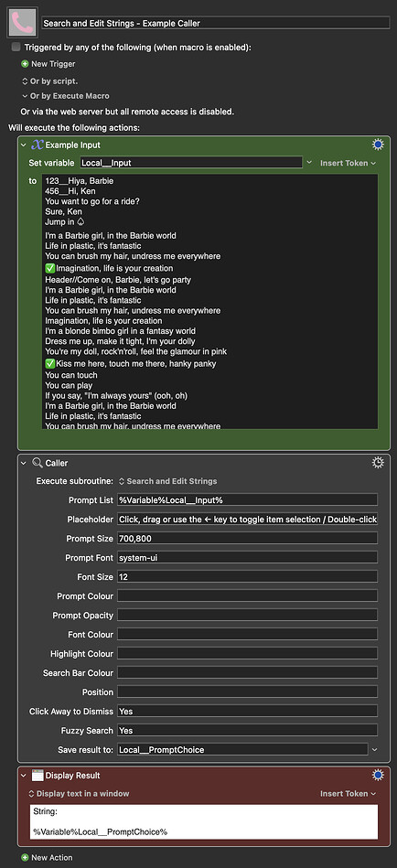The width and height of the screenshot is (397, 868).
Task: Edit the Prompt Font field
Action: 248,557
